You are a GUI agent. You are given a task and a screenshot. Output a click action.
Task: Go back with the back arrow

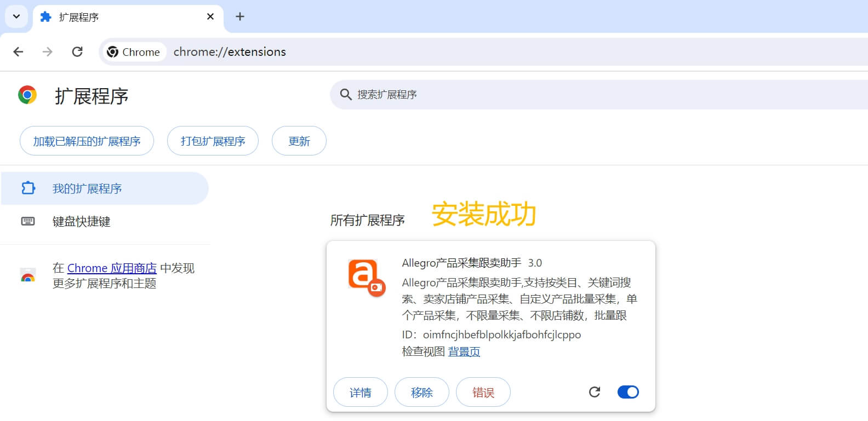[x=18, y=52]
